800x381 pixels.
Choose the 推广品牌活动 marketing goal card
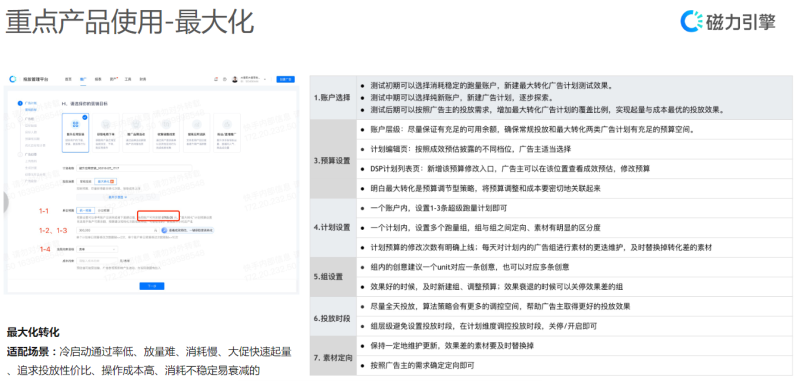pyautogui.click(x=136, y=133)
